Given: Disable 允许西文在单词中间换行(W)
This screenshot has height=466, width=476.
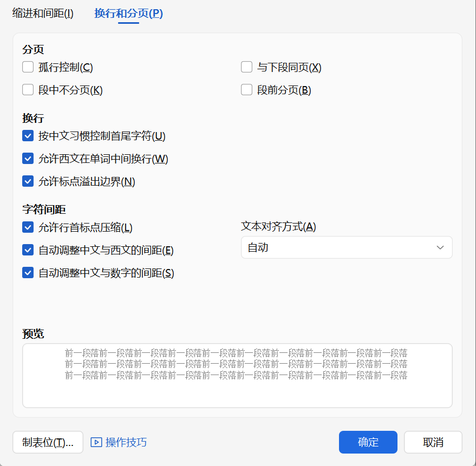Looking at the screenshot, I should pos(28,159).
